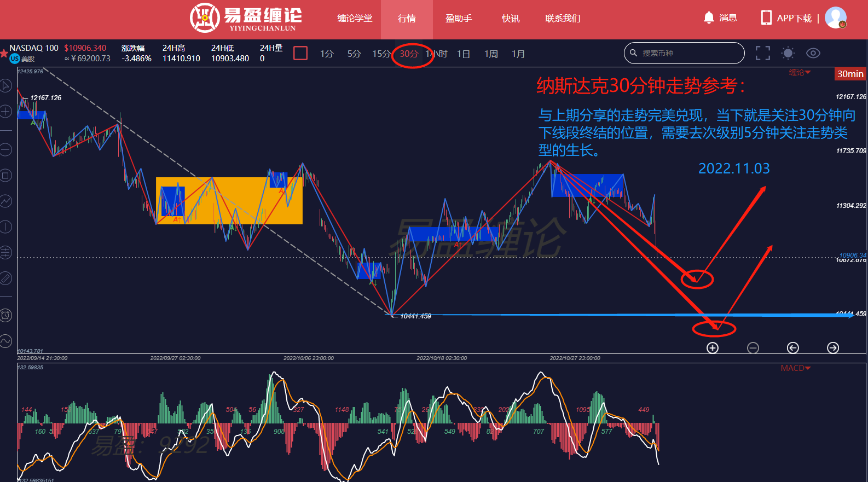Open the user avatar profile

pos(836,18)
